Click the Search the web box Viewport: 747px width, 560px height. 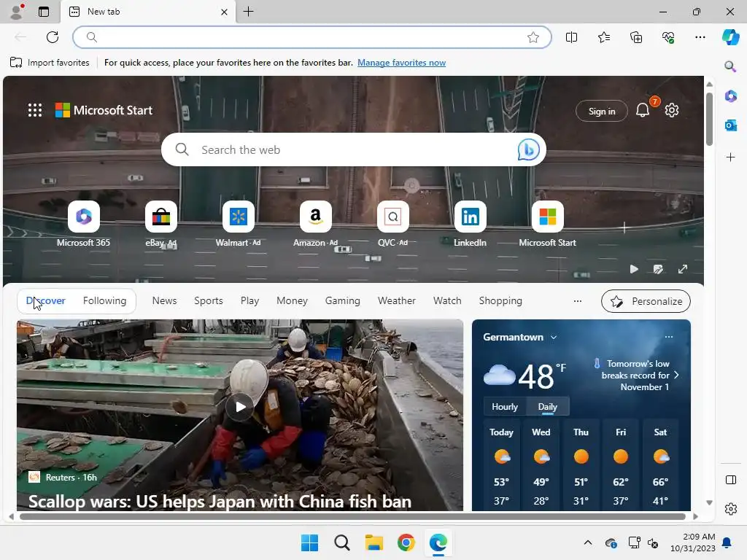[354, 149]
